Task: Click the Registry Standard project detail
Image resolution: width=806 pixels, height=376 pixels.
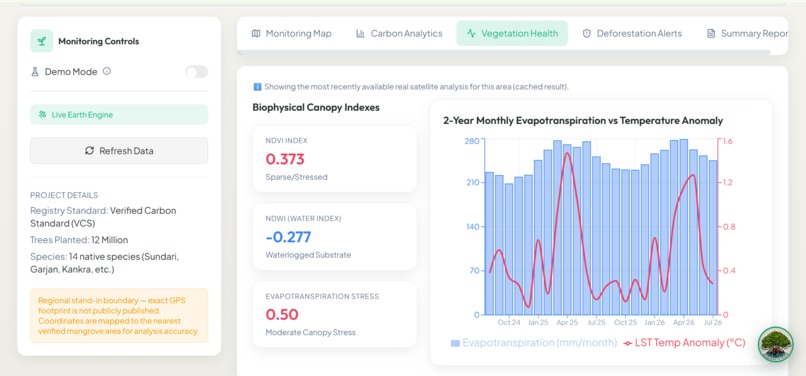Action: point(103,217)
